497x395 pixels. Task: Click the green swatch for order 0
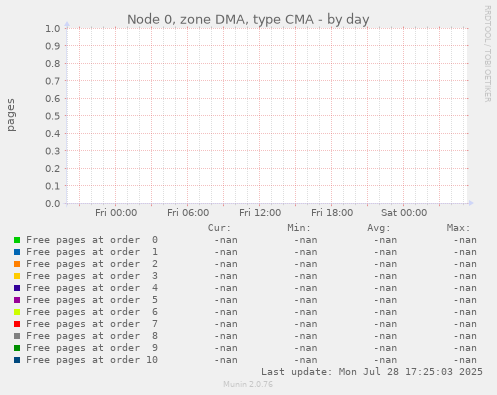click(x=17, y=240)
